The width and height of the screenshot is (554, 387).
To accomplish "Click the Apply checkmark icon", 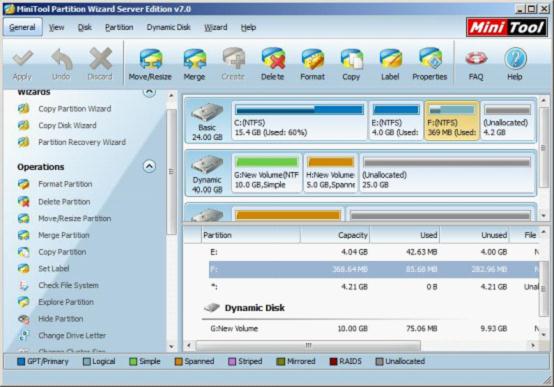I will pyautogui.click(x=23, y=58).
